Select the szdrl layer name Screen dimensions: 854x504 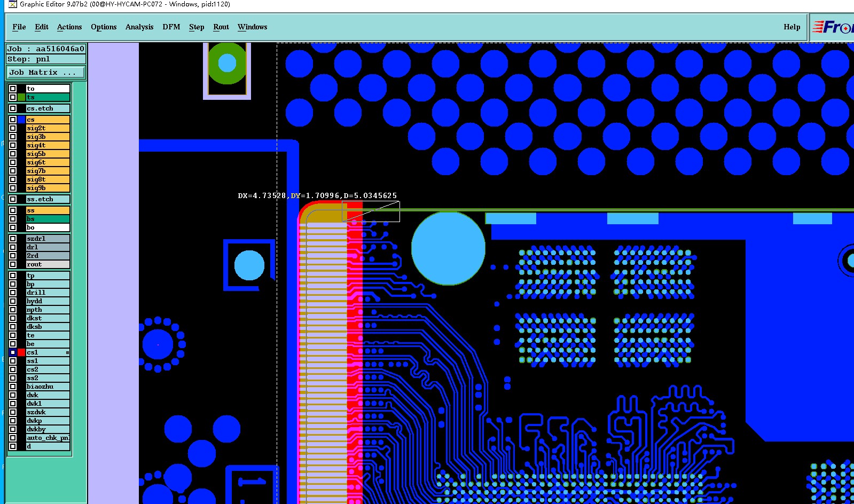(48, 239)
